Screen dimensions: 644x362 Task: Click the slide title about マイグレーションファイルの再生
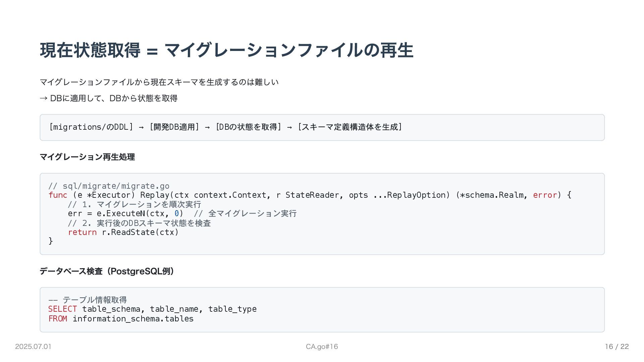(x=226, y=50)
